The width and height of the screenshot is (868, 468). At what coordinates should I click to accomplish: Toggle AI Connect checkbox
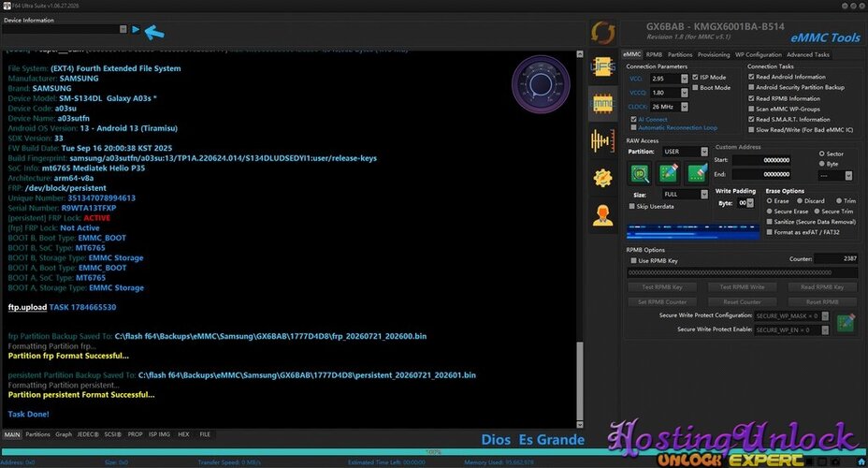tap(633, 119)
